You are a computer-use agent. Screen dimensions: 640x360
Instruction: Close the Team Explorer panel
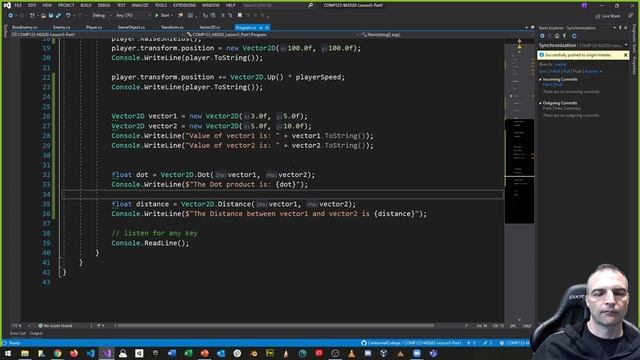[626, 28]
